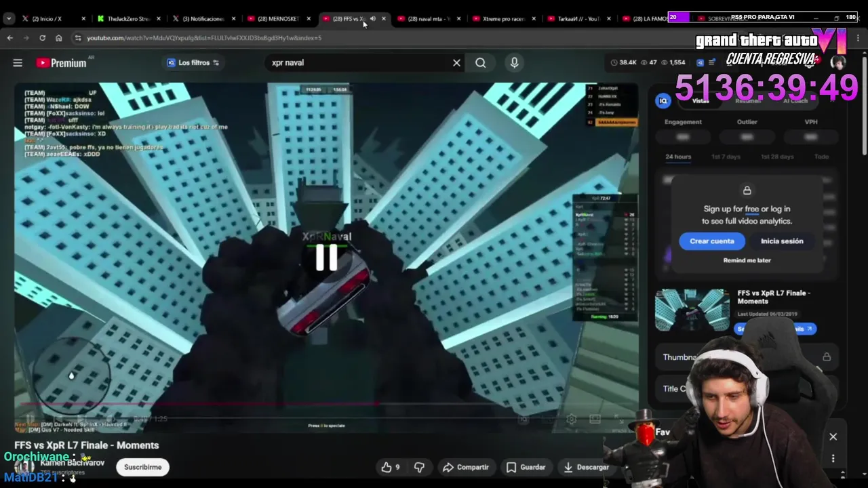The width and height of the screenshot is (868, 488).
Task: Click the browser forward arrow
Action: 26,38
